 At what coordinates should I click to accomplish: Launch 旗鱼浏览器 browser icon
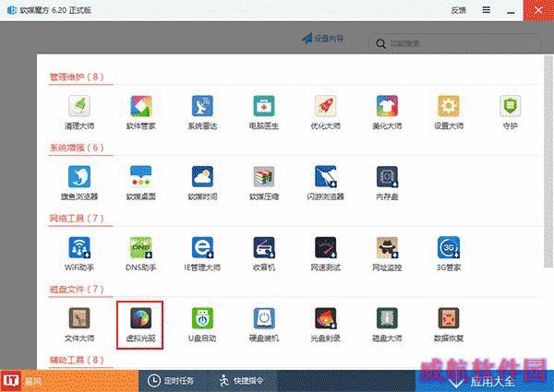(79, 176)
